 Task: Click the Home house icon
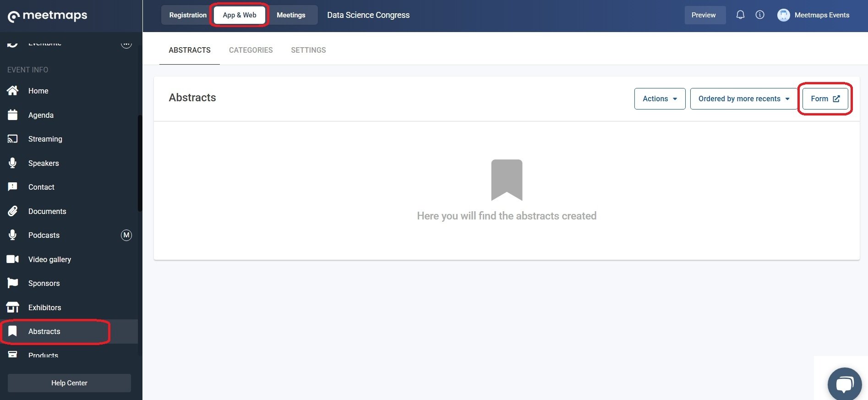point(13,91)
